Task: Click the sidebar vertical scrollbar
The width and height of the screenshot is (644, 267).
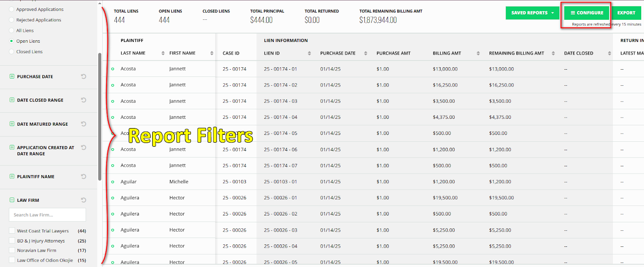Action: click(99, 117)
